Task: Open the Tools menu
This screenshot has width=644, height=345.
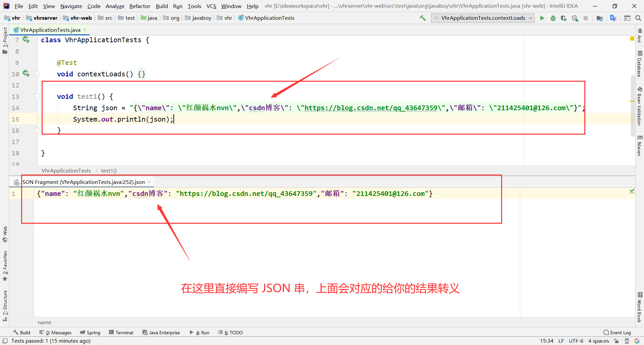Action: click(x=194, y=6)
